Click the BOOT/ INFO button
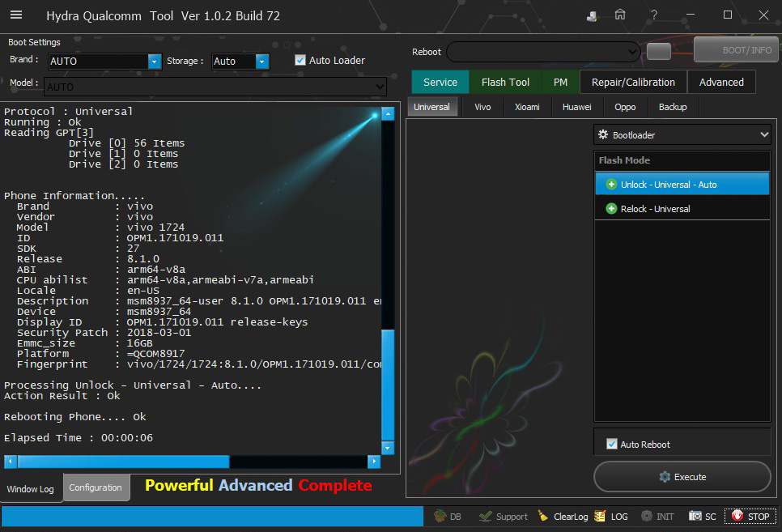This screenshot has width=782, height=532. 736,49
